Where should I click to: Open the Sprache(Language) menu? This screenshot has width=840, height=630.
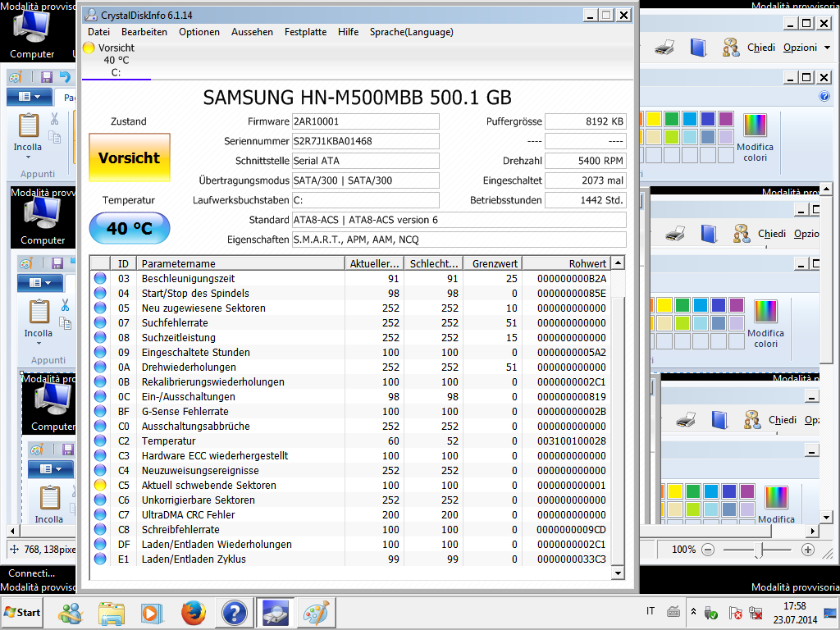click(x=412, y=32)
